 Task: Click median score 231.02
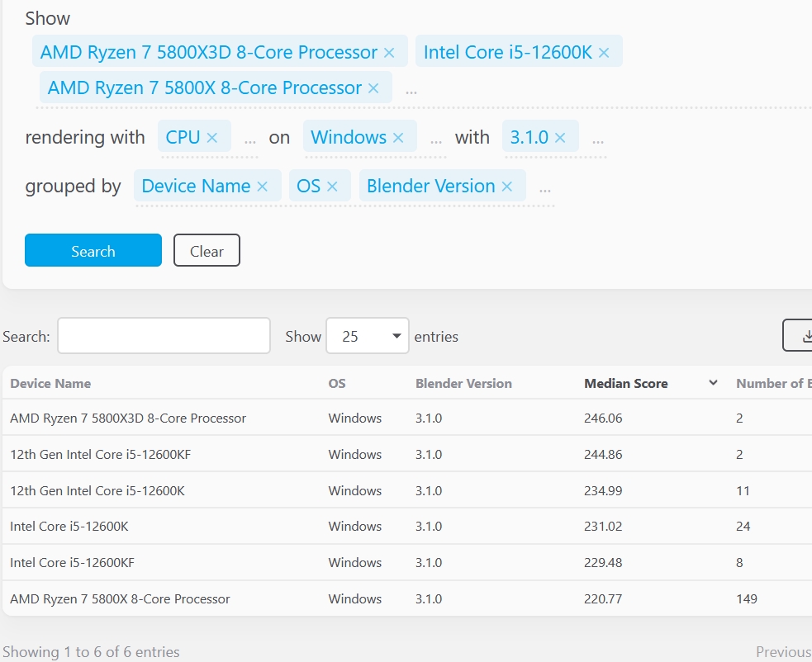click(603, 527)
